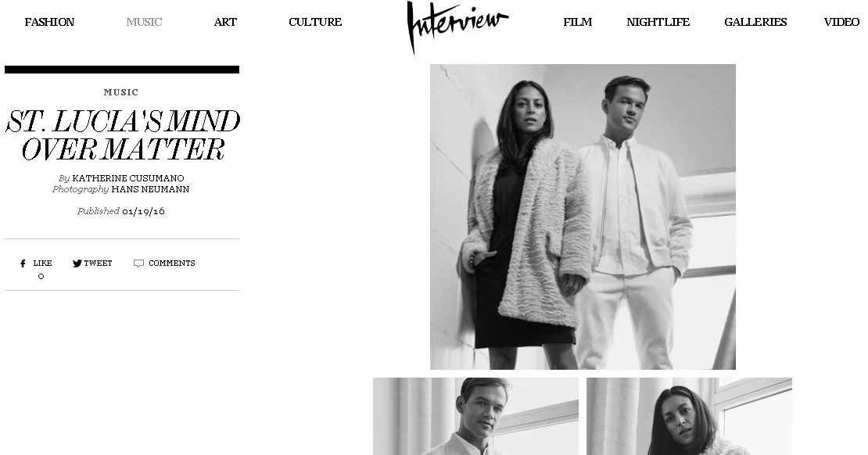The width and height of the screenshot is (868, 455).
Task: Open the woman's portrait thumbnail below
Action: pyautogui.click(x=689, y=416)
